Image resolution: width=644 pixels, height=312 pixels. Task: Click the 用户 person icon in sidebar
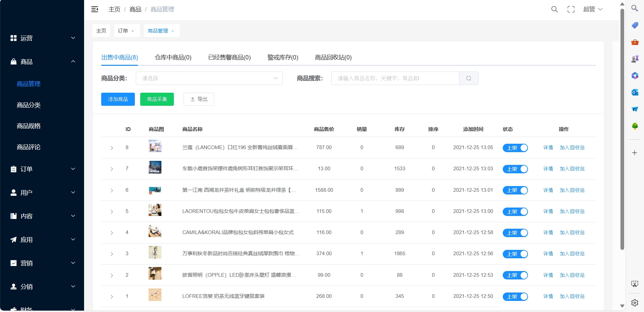click(13, 192)
